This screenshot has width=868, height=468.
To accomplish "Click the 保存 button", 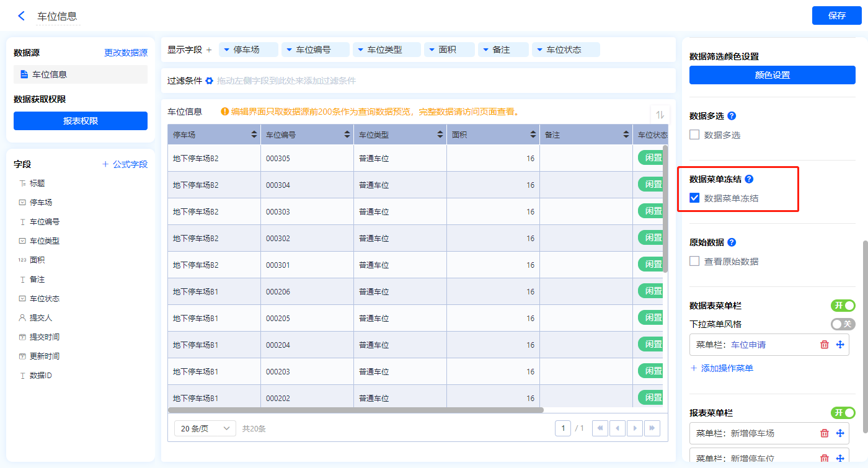I will 836,15.
